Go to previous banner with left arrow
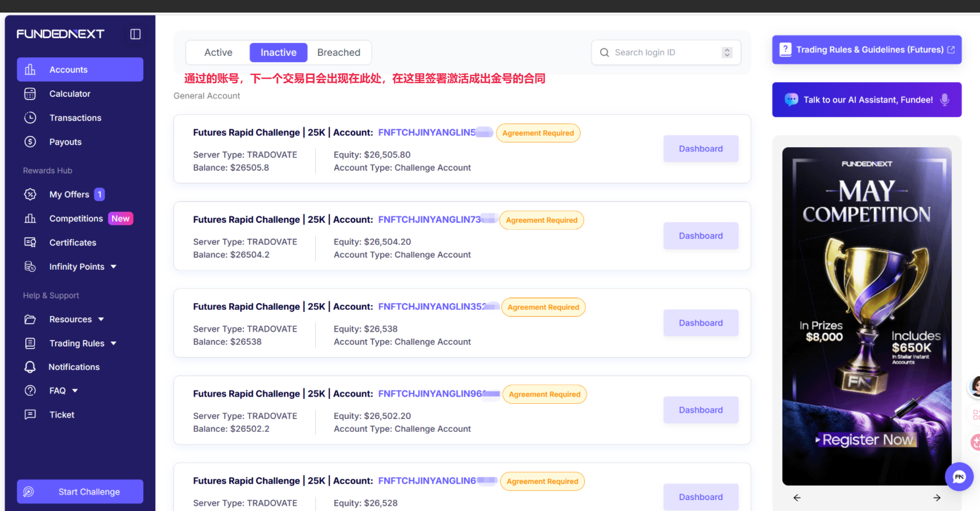 click(797, 497)
